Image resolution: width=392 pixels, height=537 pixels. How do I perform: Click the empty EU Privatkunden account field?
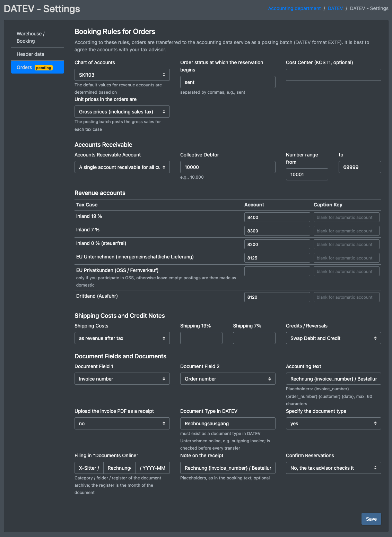[277, 272]
